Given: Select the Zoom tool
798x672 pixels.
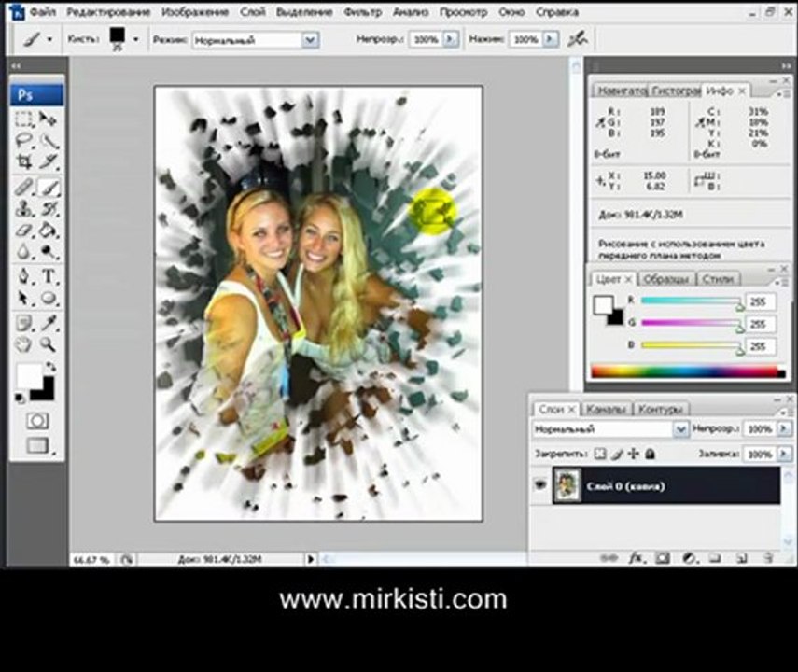Looking at the screenshot, I should pos(49,344).
